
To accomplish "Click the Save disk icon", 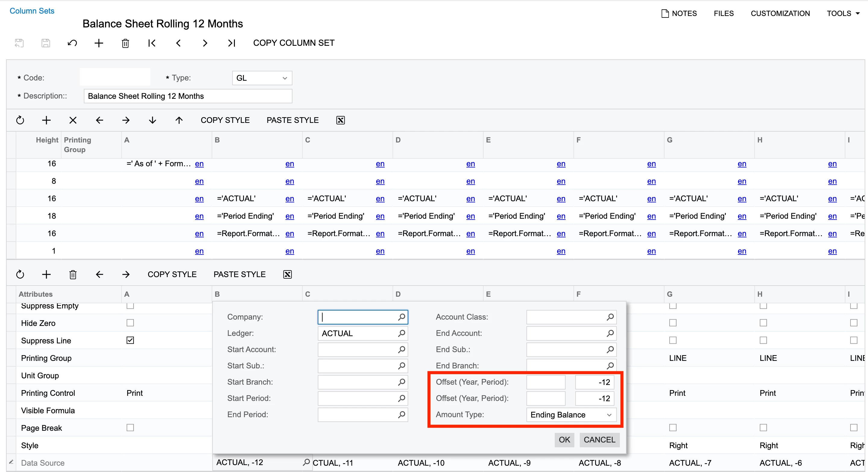I will (x=46, y=43).
